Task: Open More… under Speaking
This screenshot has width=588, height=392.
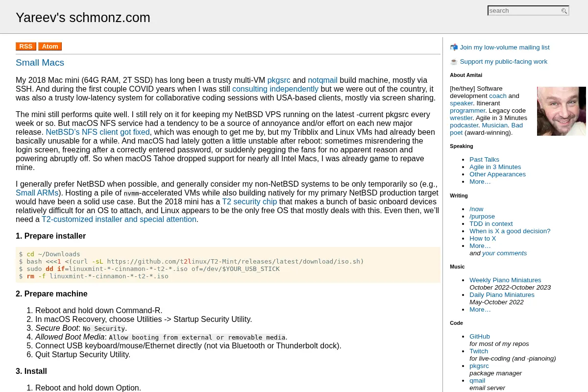Action: coord(480,182)
